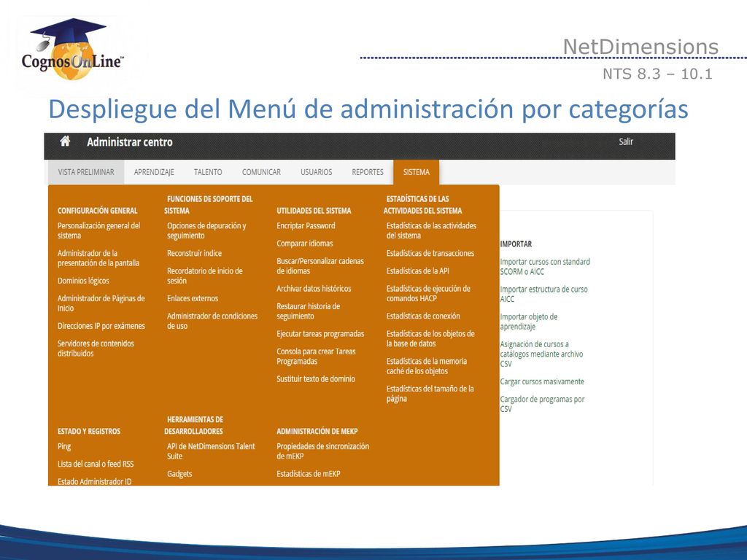
Task: Click the Funciones de Soporte del Sistema heading
Action: pyautogui.click(x=209, y=205)
